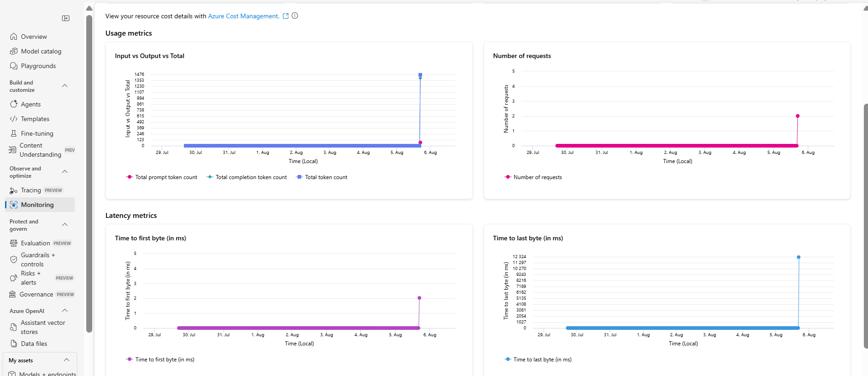This screenshot has height=376, width=868.
Task: Click the sidebar scrollbar up arrow
Action: click(89, 8)
